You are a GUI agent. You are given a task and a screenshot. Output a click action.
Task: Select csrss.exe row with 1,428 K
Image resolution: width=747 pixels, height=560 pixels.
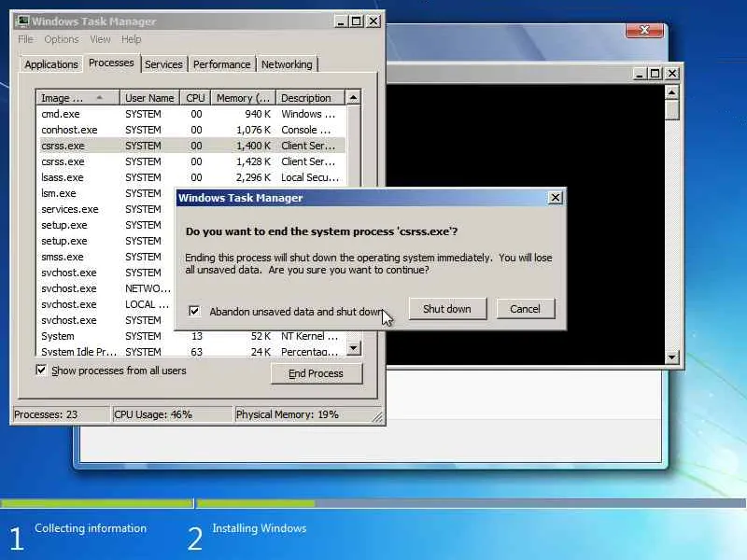coord(191,161)
